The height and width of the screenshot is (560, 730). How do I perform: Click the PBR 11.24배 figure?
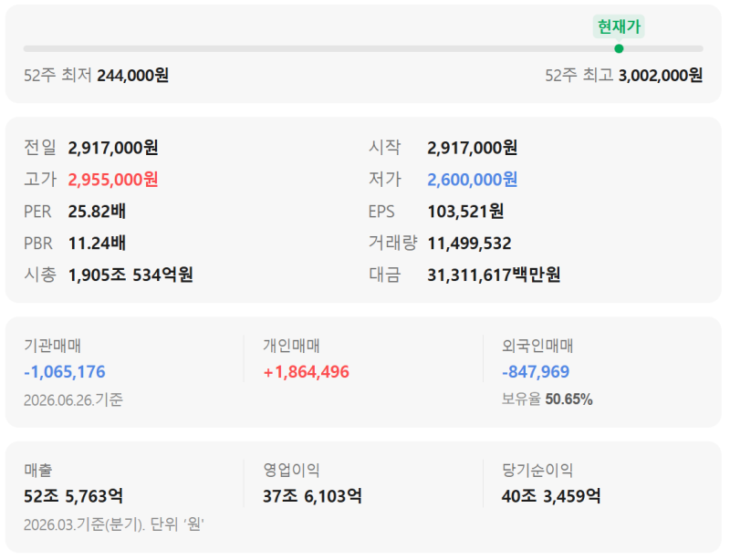(97, 243)
